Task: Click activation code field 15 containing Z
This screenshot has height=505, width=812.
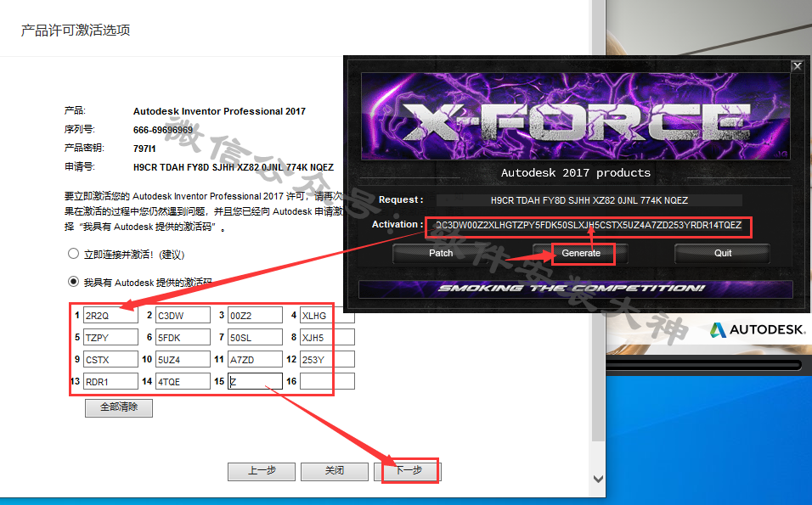Action: (255, 381)
